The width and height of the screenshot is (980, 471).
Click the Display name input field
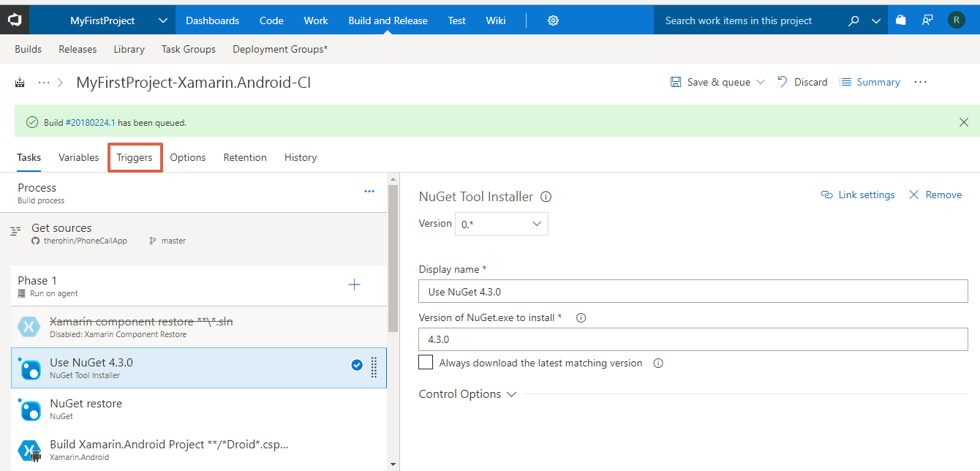(693, 291)
